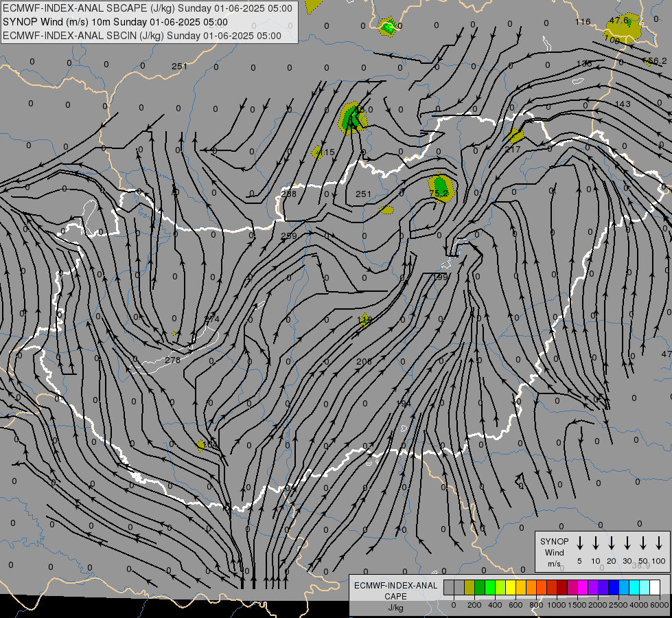This screenshot has height=618, width=672.
Task: Click the 100 m/s wind arrow in legend
Action: click(x=659, y=543)
